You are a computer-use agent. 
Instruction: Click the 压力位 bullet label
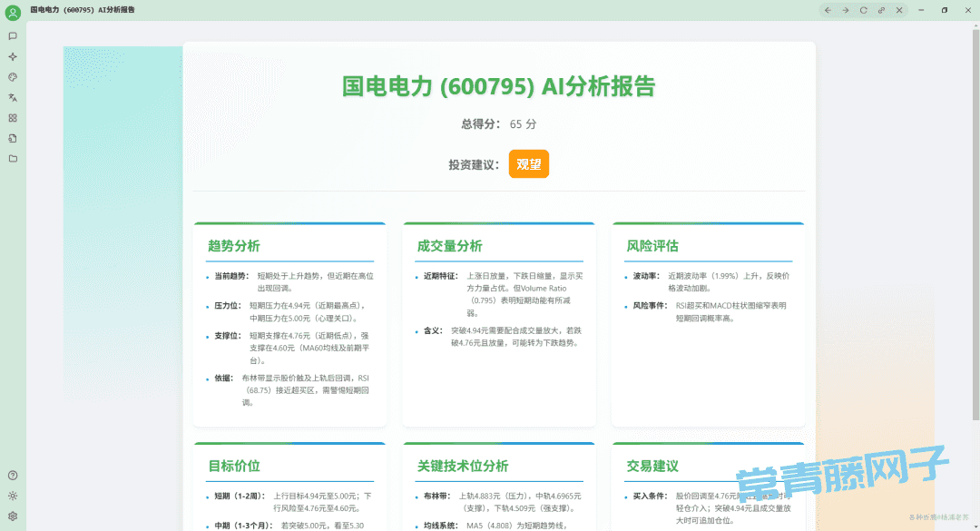point(228,306)
